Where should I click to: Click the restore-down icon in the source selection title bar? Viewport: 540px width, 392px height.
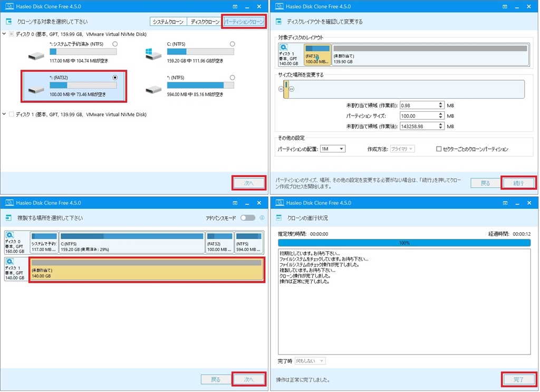(x=235, y=6)
